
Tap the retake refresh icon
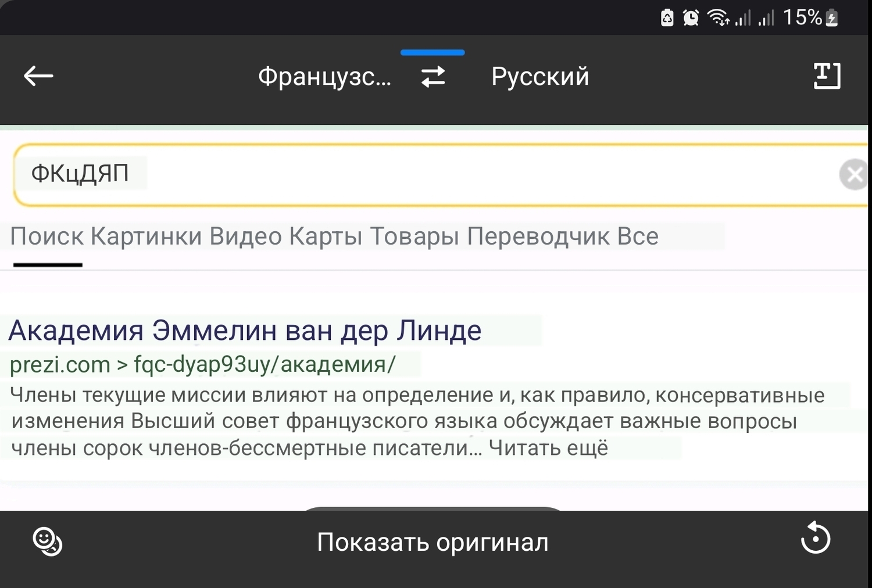point(816,538)
